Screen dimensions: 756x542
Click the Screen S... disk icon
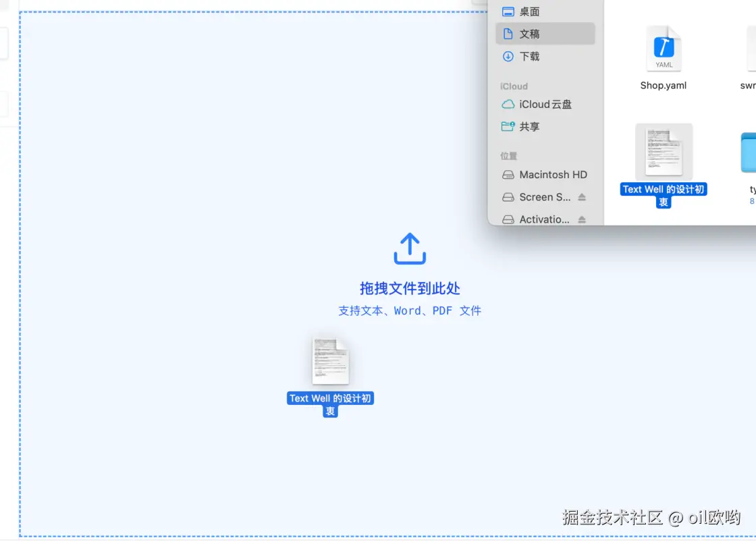pyautogui.click(x=508, y=197)
